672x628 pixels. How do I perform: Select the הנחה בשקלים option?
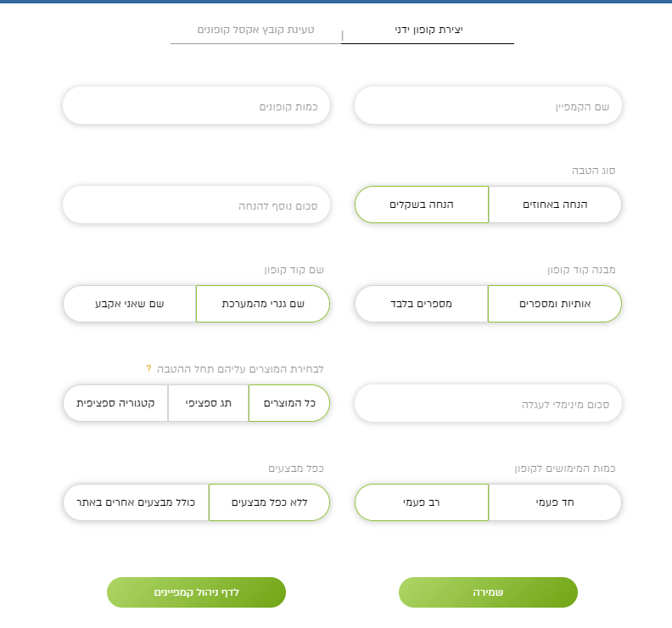coord(422,205)
